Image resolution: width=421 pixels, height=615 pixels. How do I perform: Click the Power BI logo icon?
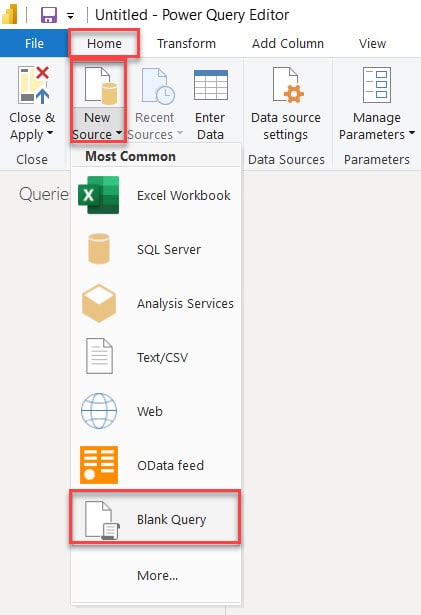[x=9, y=15]
